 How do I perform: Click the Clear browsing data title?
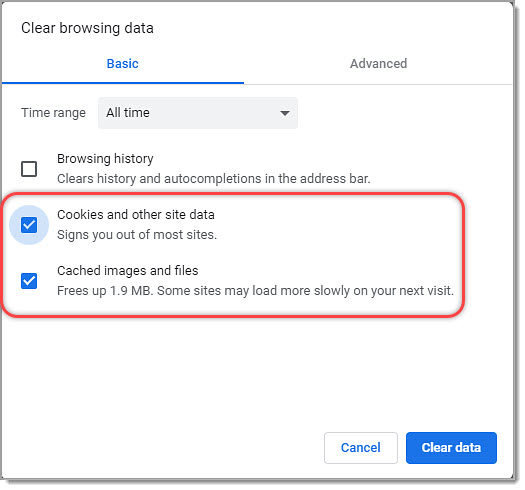point(87,28)
